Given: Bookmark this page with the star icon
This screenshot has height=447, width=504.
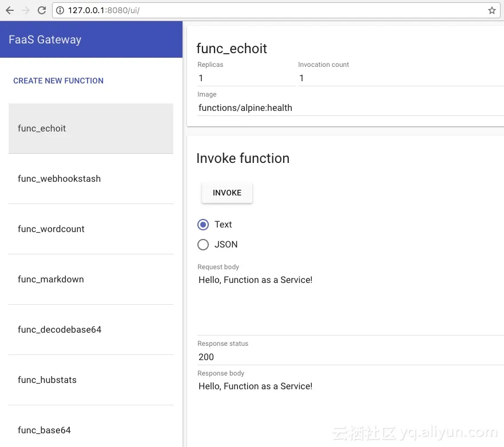Looking at the screenshot, I should tap(492, 10).
